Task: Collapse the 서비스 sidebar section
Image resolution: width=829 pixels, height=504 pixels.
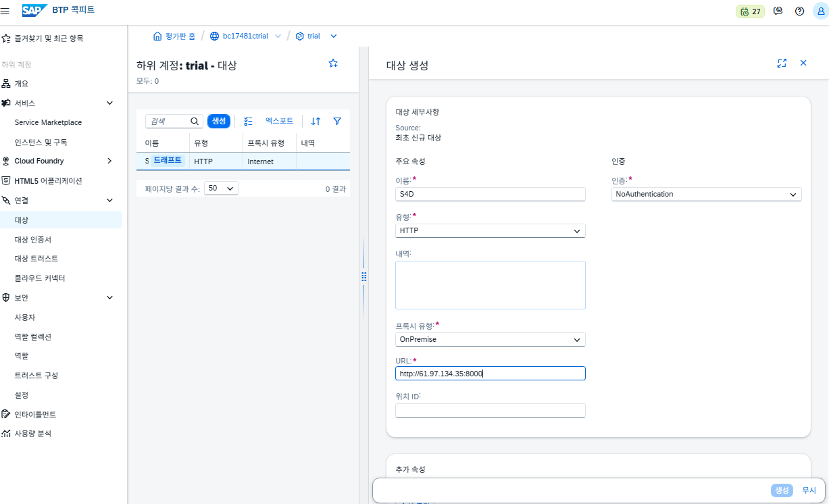Action: coord(110,103)
